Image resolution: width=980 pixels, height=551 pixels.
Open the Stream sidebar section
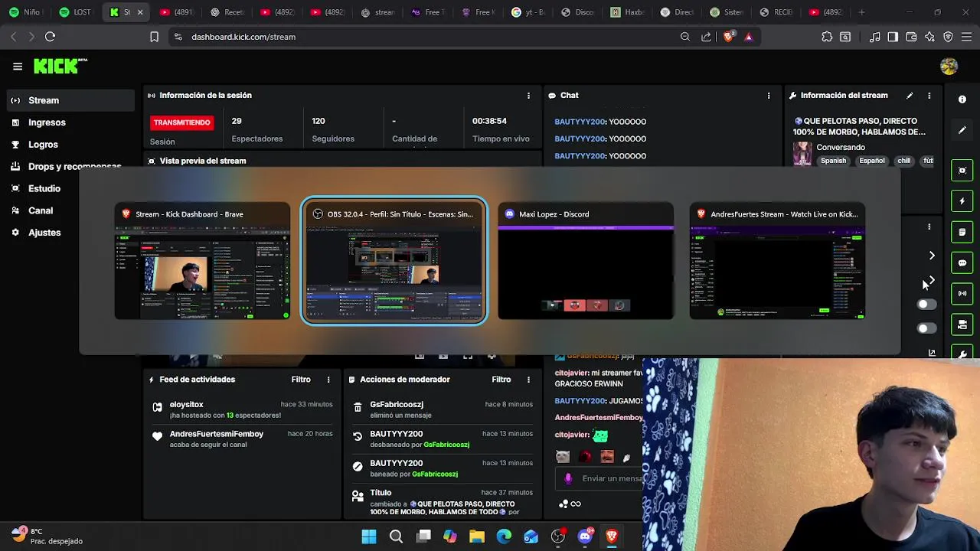tap(70, 100)
